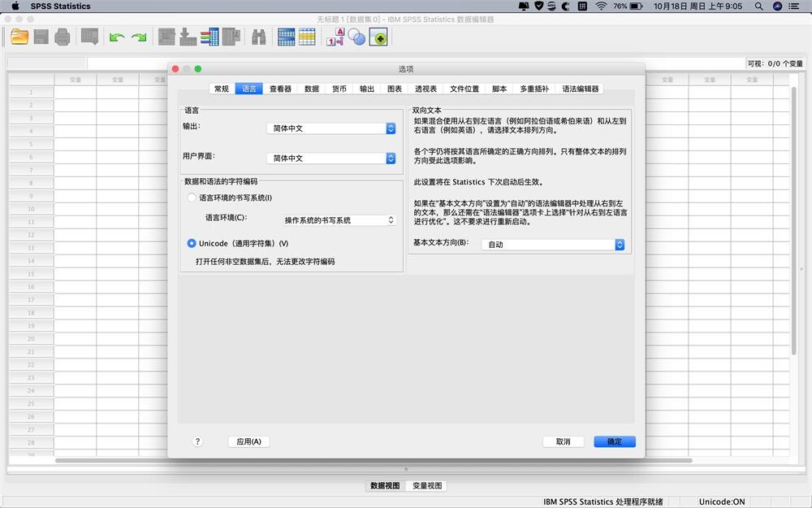Screen dimensions: 812x508
Task: Switch to the 货币 tab
Action: click(x=339, y=89)
